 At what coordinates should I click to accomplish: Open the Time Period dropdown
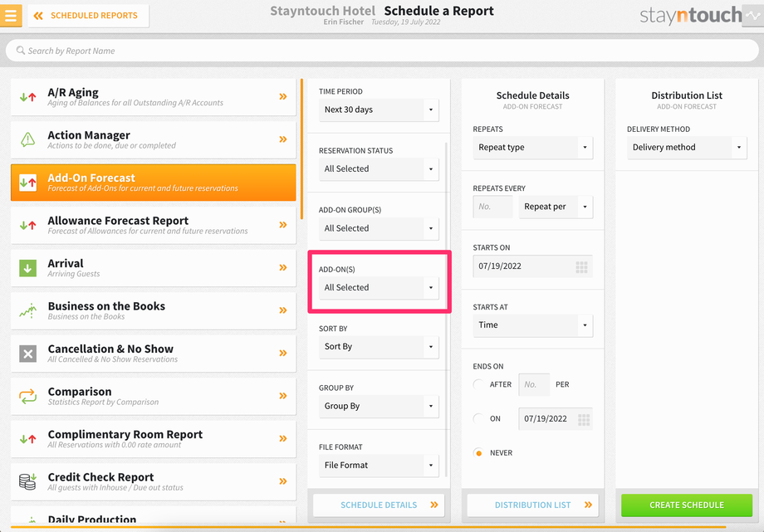pyautogui.click(x=379, y=110)
